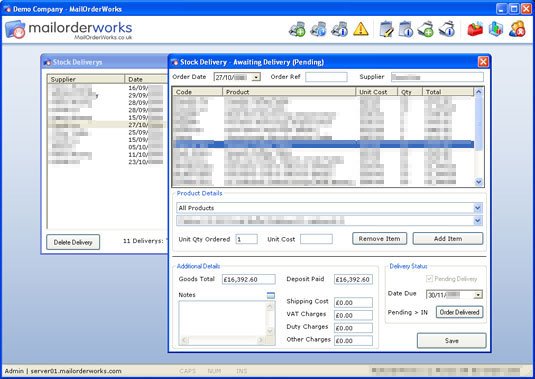The image size is (535, 379).
Task: Click the Remove Item button
Action: pyautogui.click(x=379, y=238)
